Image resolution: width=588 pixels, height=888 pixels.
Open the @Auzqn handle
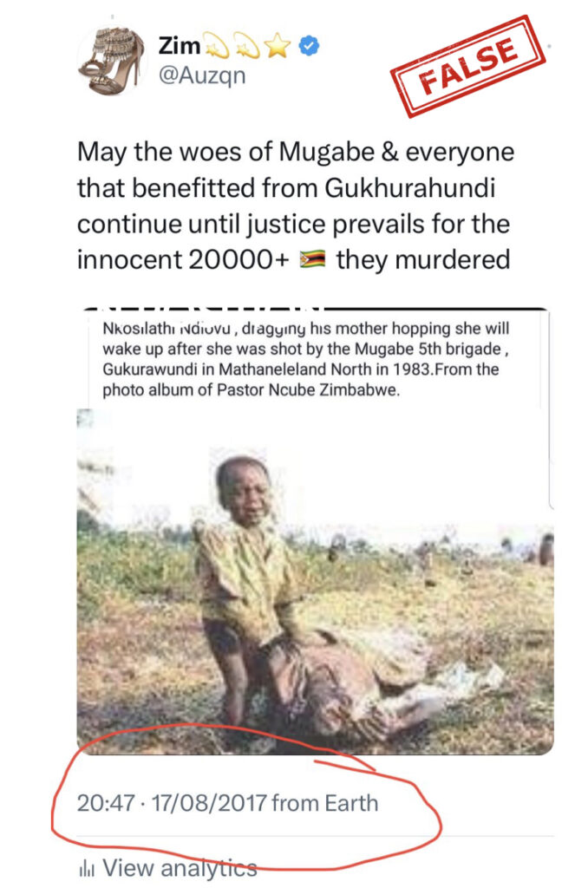pos(202,75)
